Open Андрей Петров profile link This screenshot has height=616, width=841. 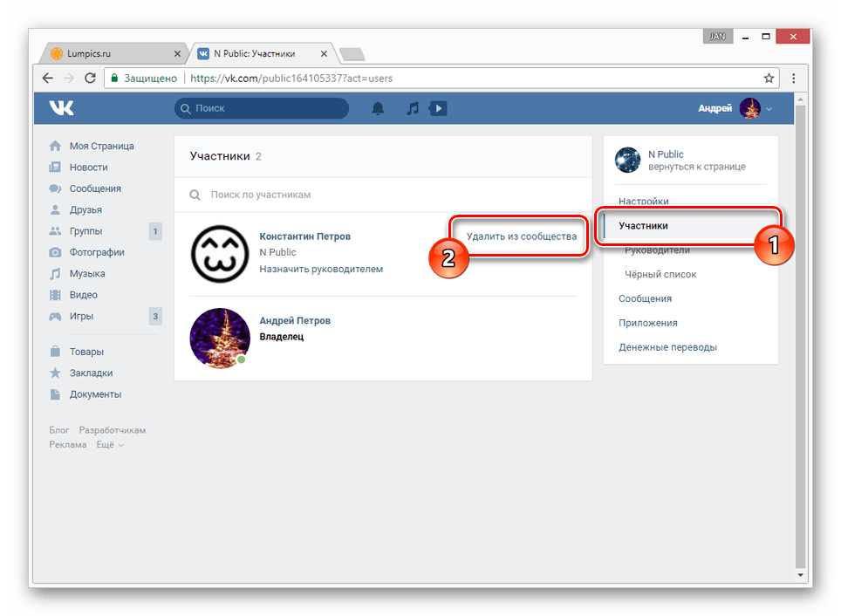[x=295, y=321]
